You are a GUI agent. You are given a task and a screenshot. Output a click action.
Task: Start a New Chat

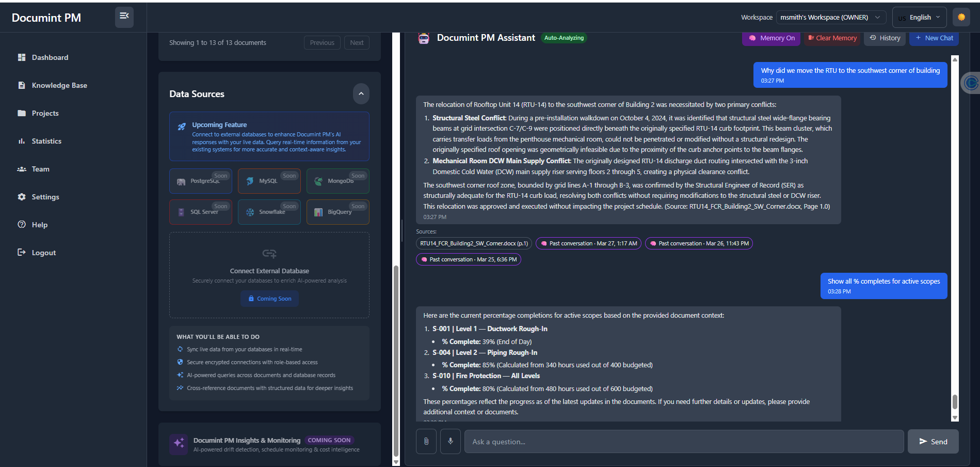(x=934, y=38)
